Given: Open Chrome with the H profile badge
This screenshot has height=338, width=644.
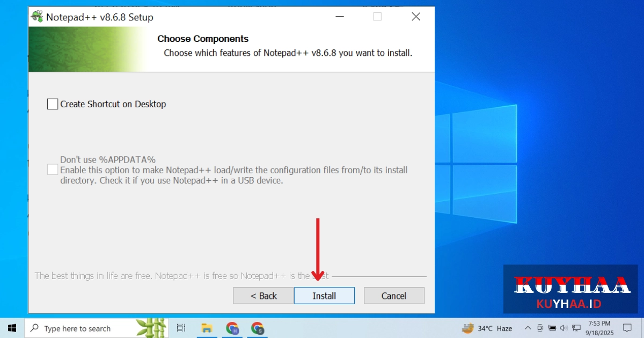Looking at the screenshot, I should click(x=232, y=328).
